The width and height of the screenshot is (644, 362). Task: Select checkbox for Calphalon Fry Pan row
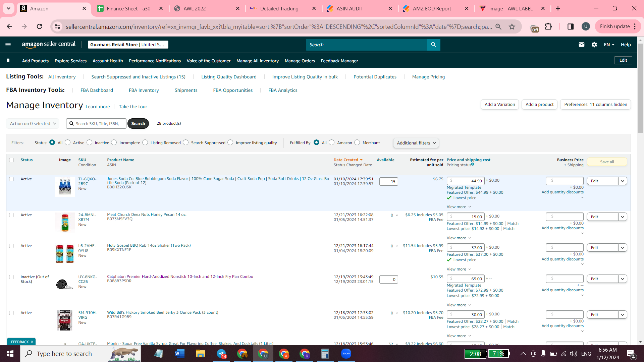[x=11, y=277]
